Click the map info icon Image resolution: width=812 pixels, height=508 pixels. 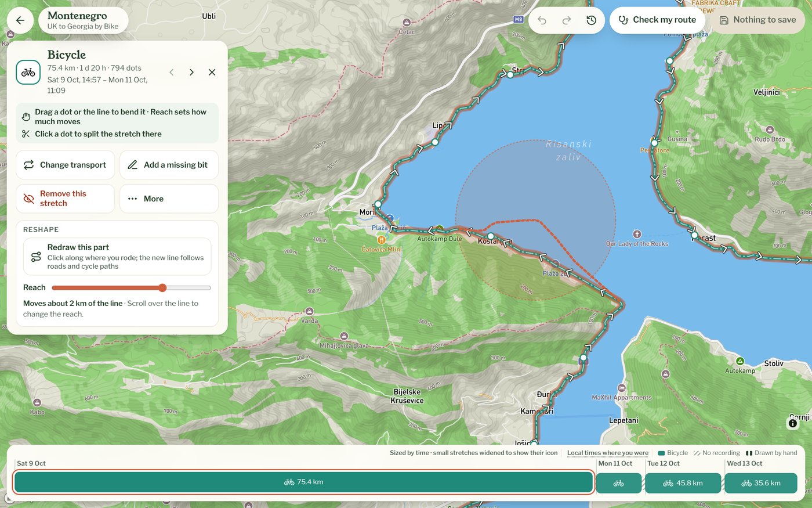click(x=793, y=423)
